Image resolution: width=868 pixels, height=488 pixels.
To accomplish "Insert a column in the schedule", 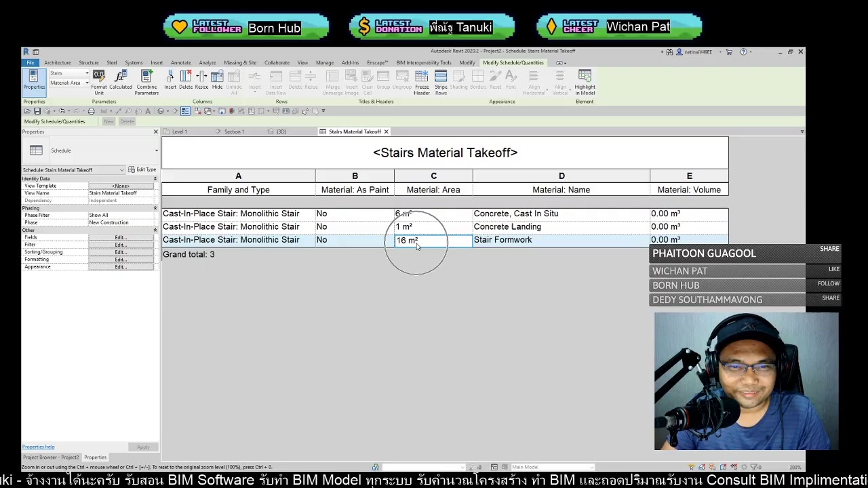I will tap(170, 80).
